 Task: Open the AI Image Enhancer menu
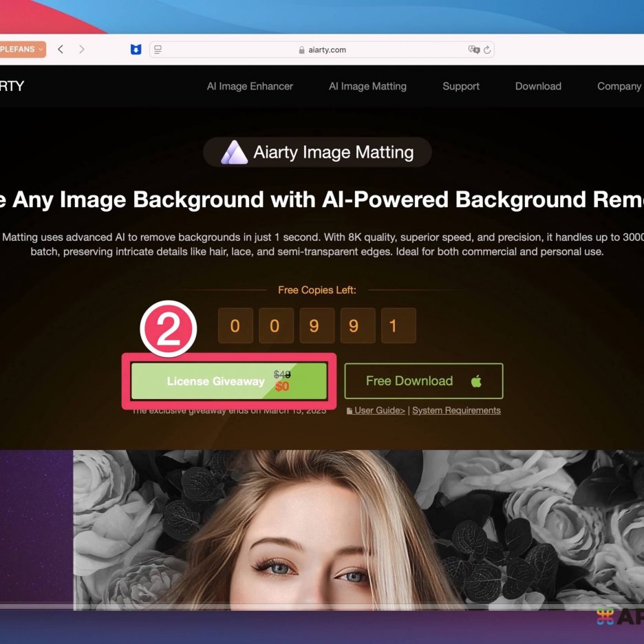point(250,86)
